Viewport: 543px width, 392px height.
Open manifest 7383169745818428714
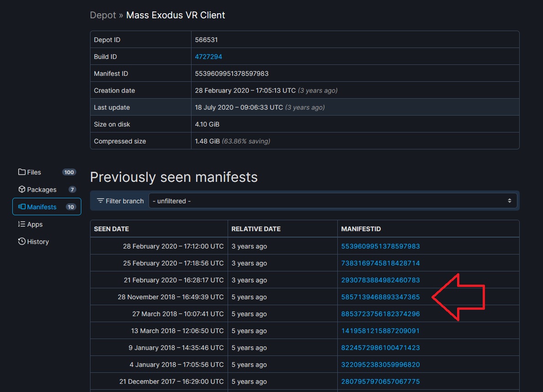380,263
